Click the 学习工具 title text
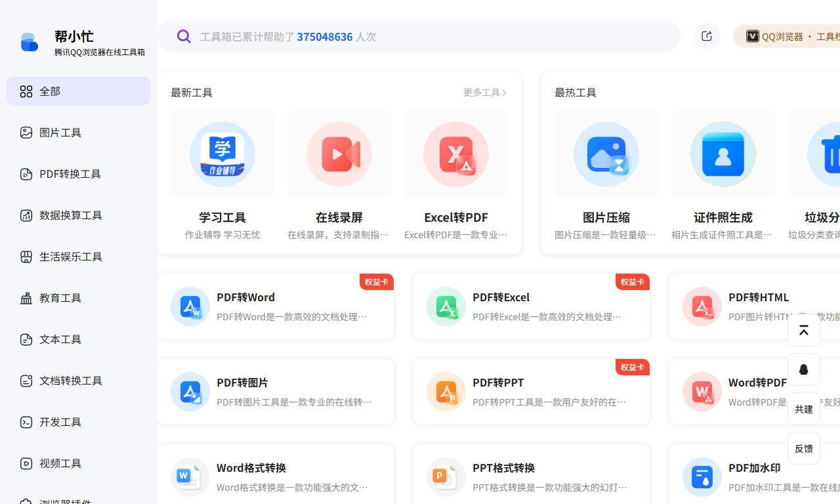The height and width of the screenshot is (504, 840). pos(222,217)
